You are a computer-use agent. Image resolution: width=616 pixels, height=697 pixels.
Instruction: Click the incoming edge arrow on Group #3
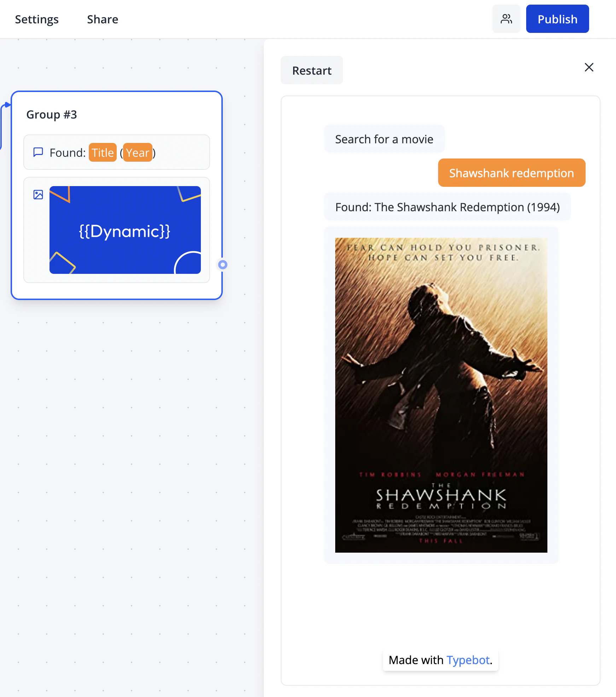tap(7, 105)
